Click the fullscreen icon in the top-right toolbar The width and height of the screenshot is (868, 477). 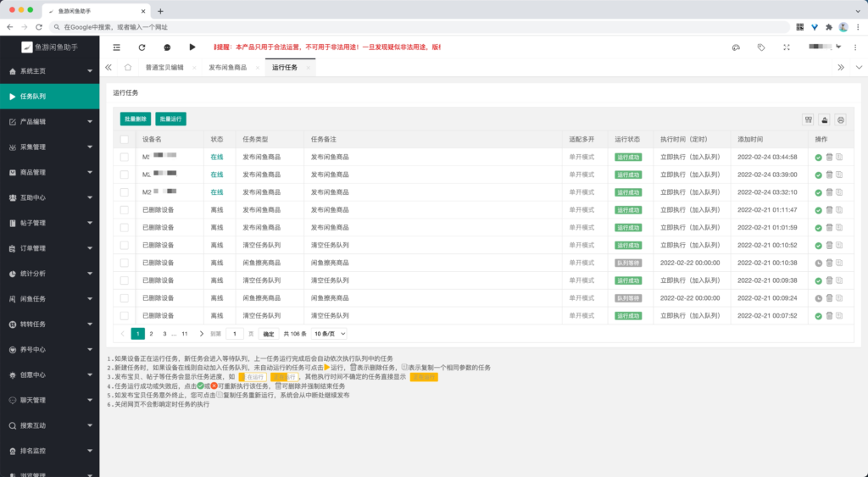(x=787, y=47)
